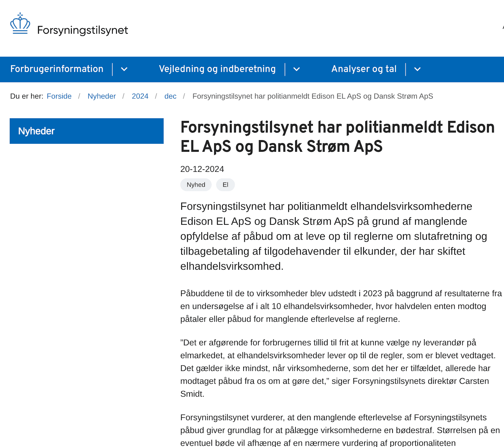The image size is (504, 447).
Task: Click the article date 20-12-2024
Action: point(202,169)
